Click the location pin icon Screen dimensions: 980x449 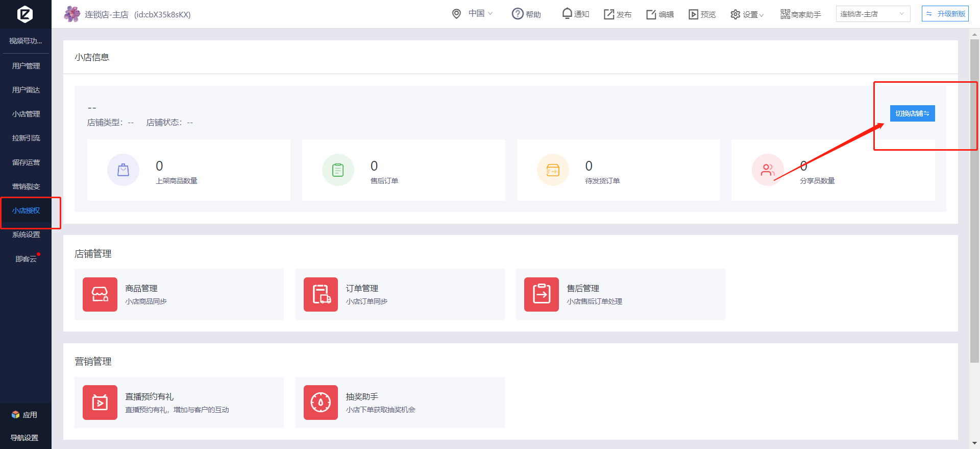coord(457,14)
